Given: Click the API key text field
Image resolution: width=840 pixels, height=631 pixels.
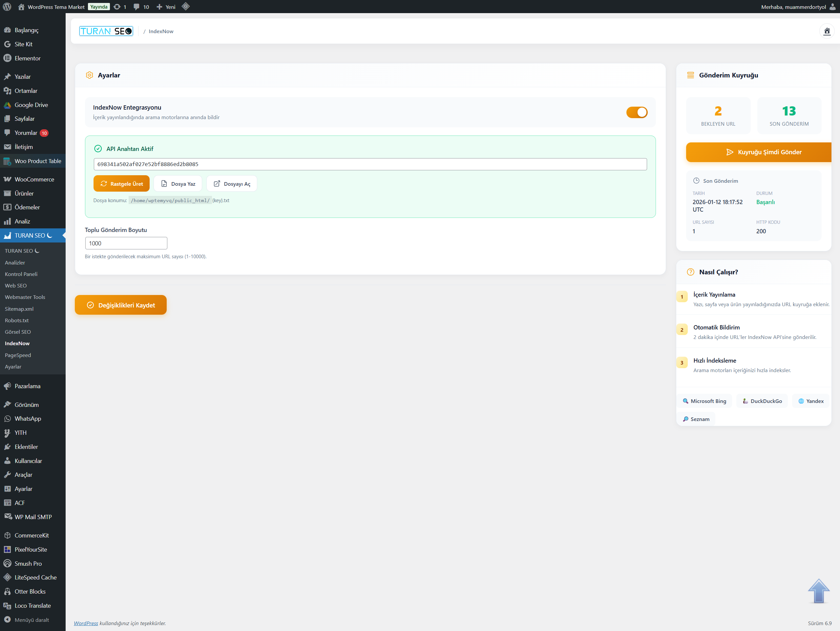Looking at the screenshot, I should click(x=370, y=164).
